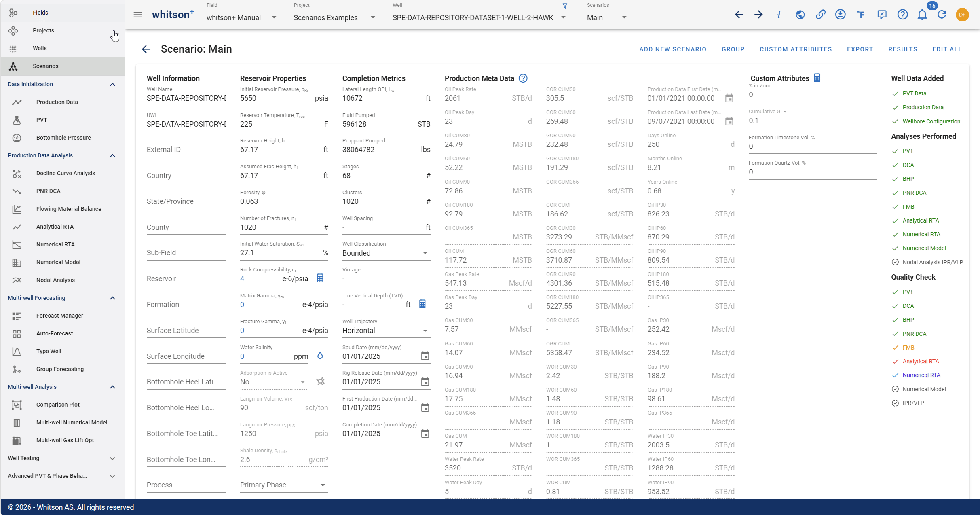Click Nodal Analysis IPR/VLP under Analyses Performed
The height and width of the screenshot is (515, 980).
[x=933, y=262]
